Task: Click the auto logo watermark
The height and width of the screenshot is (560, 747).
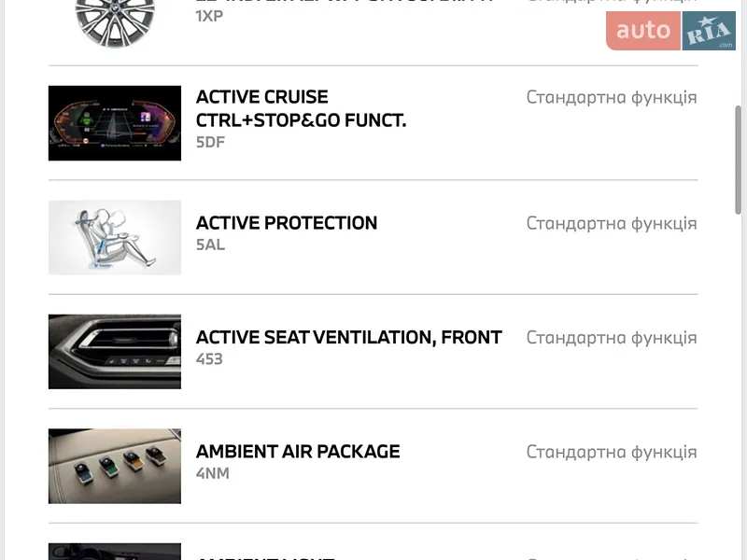Action: (x=643, y=31)
